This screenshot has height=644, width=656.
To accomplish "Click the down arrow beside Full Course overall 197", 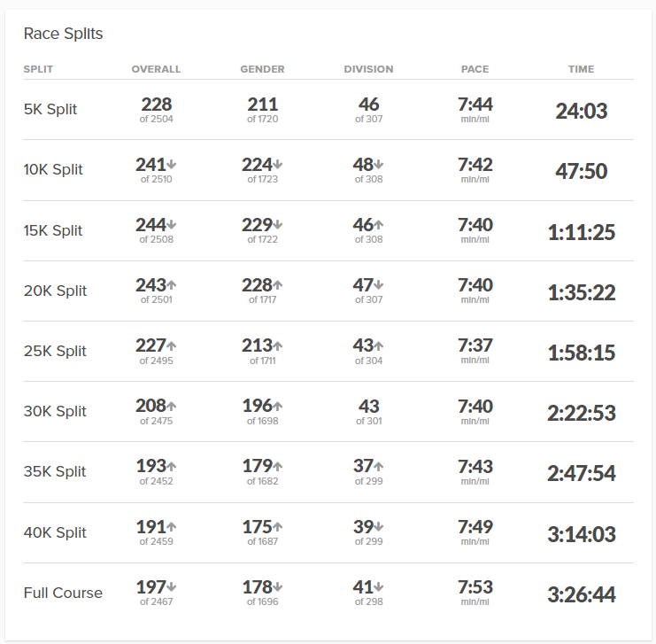I will point(172,586).
